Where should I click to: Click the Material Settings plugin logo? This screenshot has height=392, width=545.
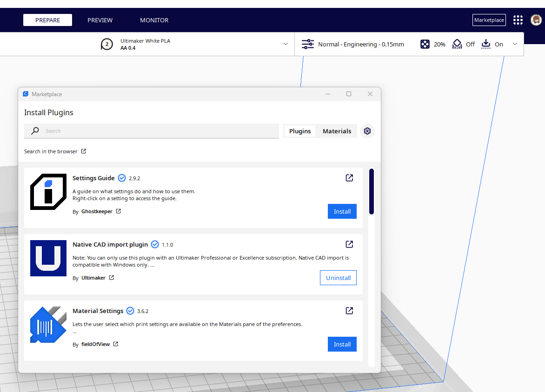(x=48, y=325)
